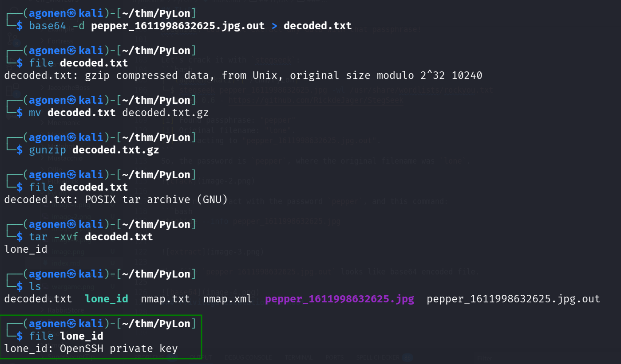
Task: Click the tar command word
Action: pos(38,237)
